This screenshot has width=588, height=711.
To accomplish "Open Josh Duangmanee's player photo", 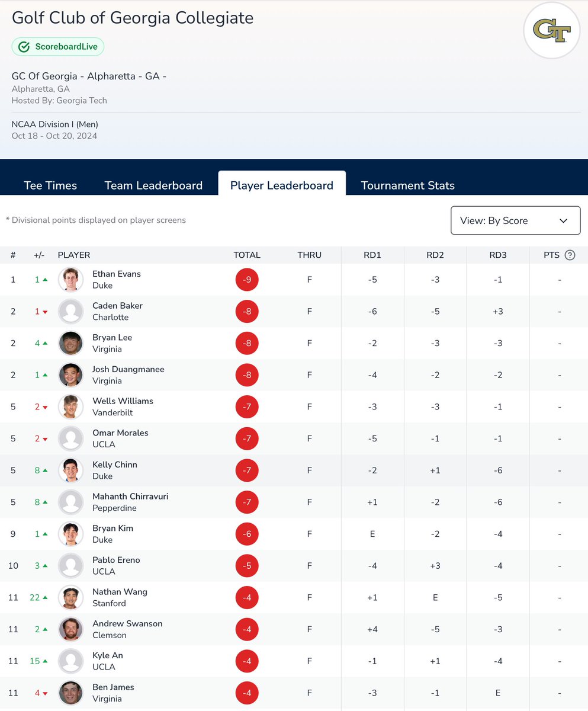I will click(71, 375).
